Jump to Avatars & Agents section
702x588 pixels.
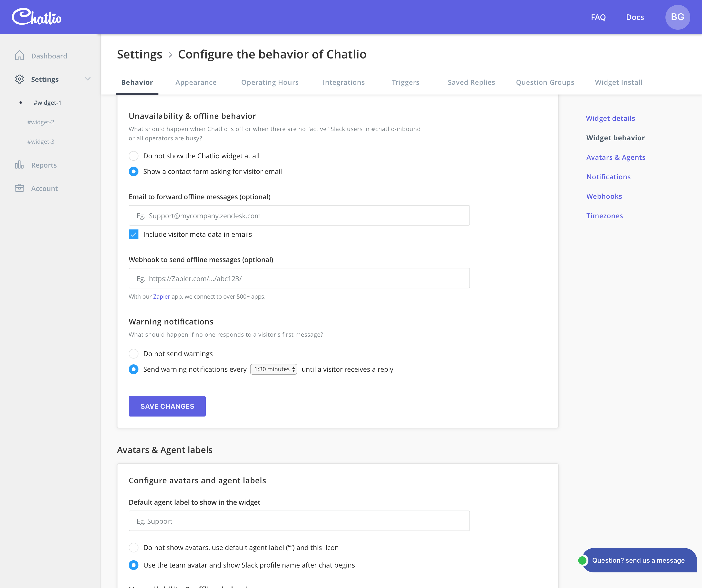point(616,157)
